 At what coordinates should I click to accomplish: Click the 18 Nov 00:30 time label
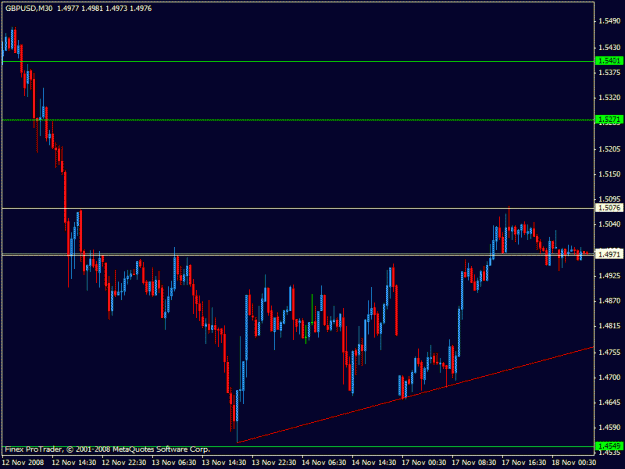(574, 462)
